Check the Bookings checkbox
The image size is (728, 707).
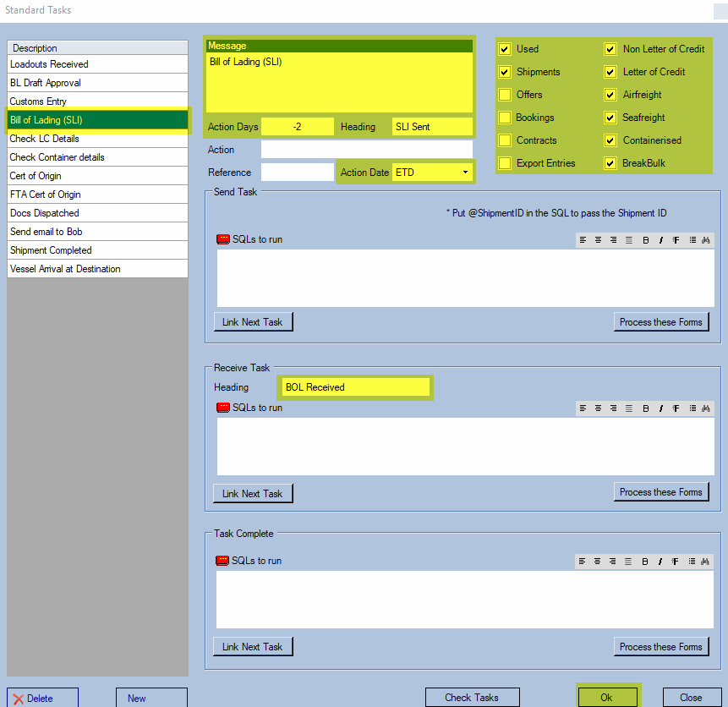[x=505, y=118]
